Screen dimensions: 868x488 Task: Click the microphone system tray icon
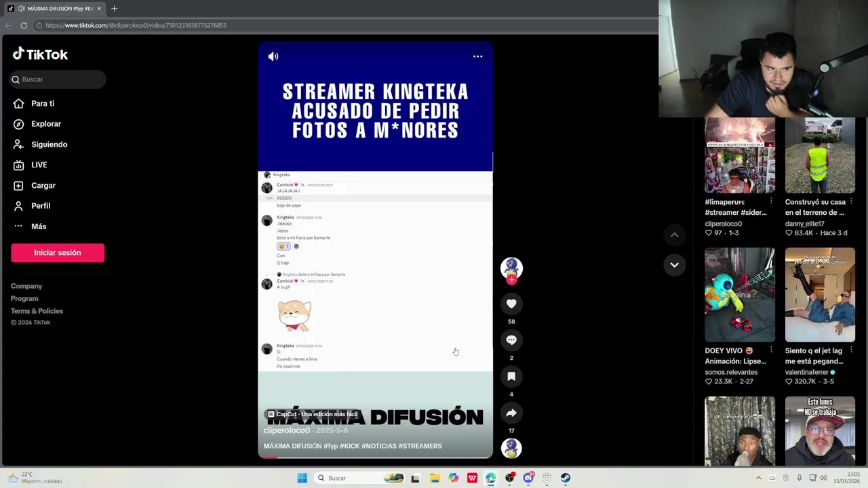(x=800, y=478)
